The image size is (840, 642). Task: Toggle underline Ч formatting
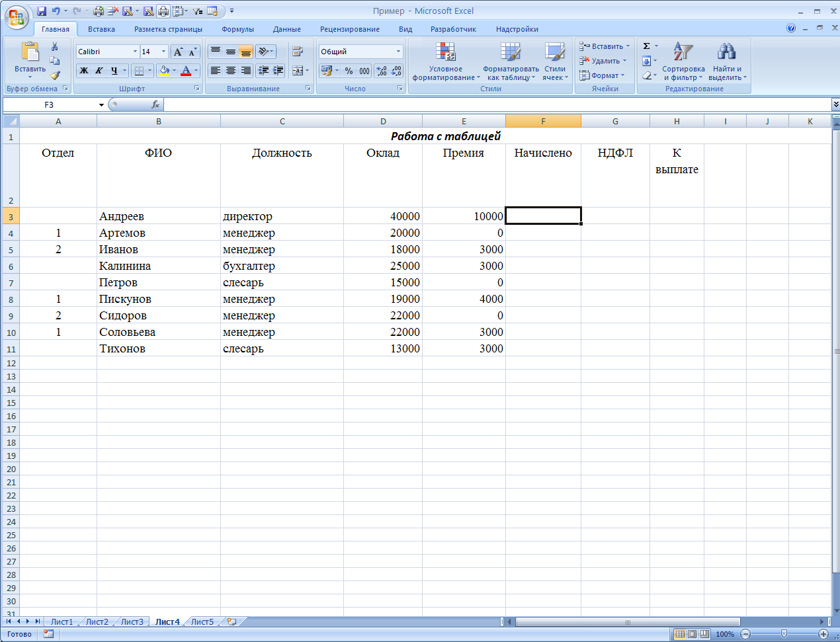click(114, 71)
